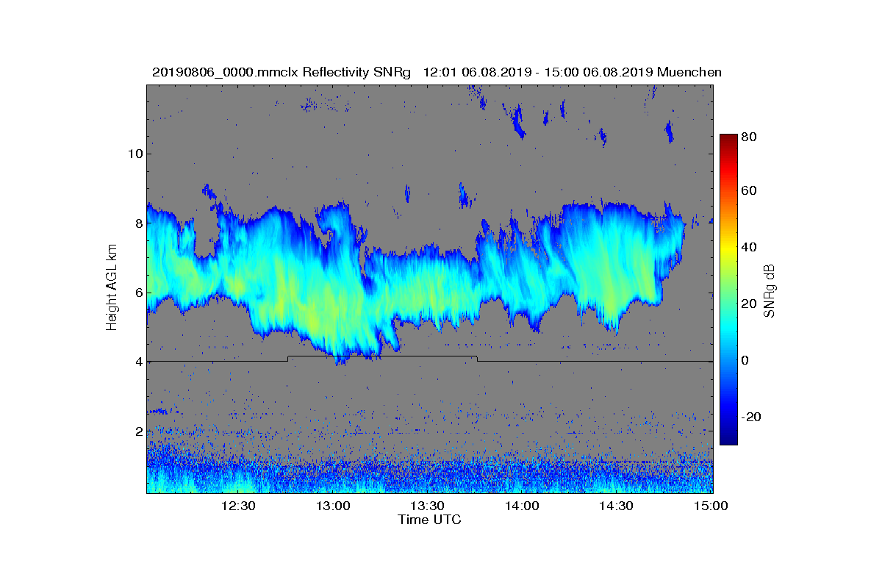This screenshot has width=882, height=588.
Task: Click the plot title text
Action: pyautogui.click(x=437, y=72)
